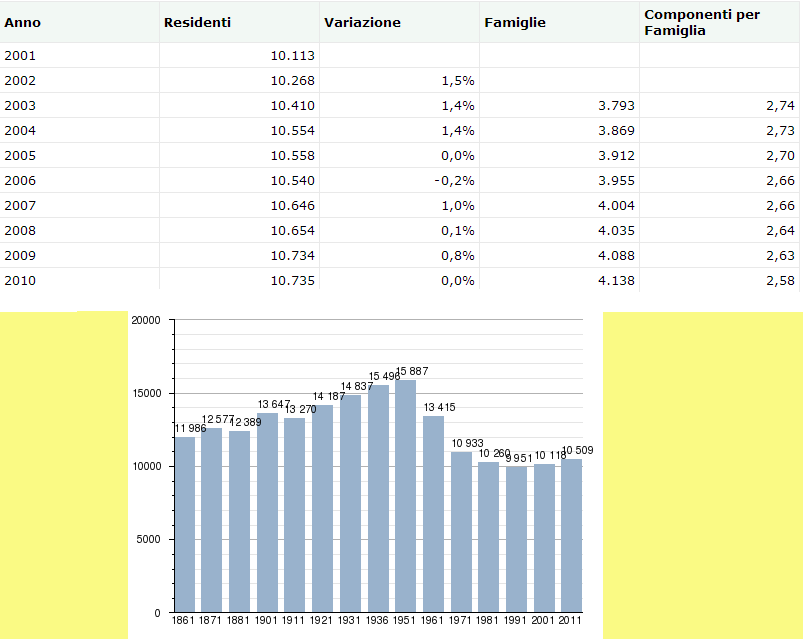Select the 1861 bar in the chart
The image size is (803, 639).
[185, 525]
